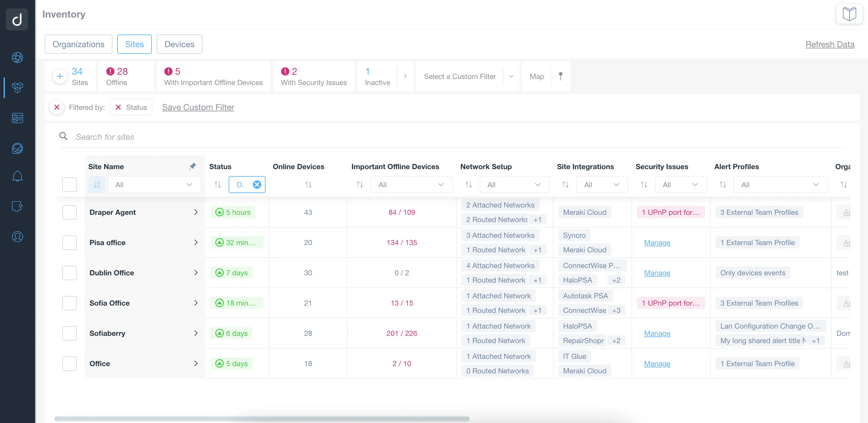Click the book documentation icon at top right

849,14
